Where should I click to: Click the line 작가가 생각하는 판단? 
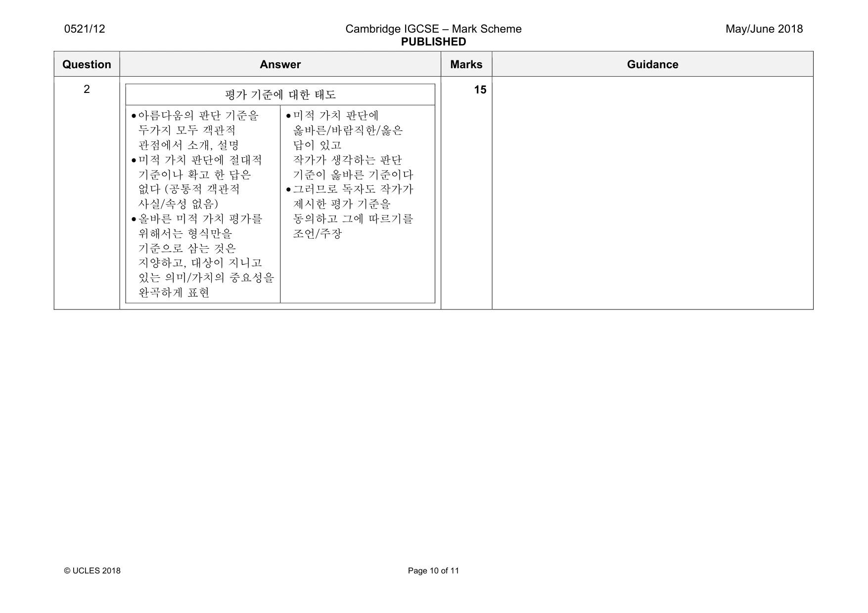[347, 160]
